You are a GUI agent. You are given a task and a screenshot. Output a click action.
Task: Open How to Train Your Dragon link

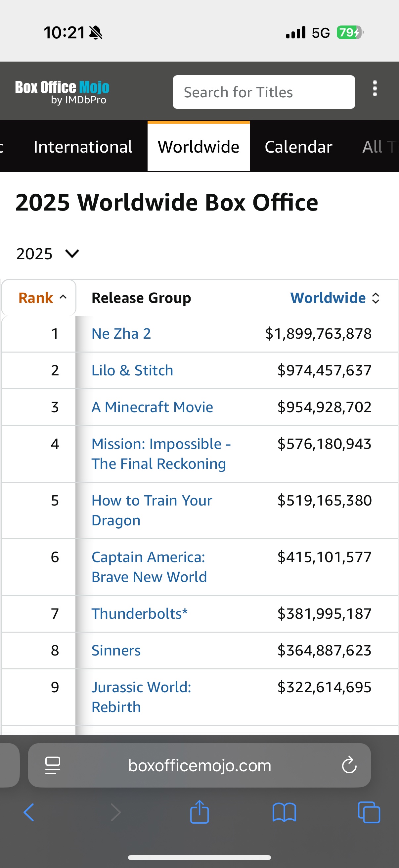pos(152,510)
